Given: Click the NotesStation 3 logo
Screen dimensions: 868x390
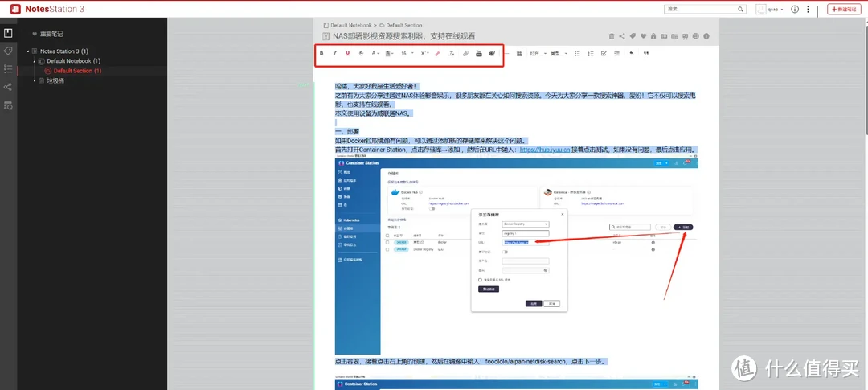Looking at the screenshot, I should (x=47, y=10).
